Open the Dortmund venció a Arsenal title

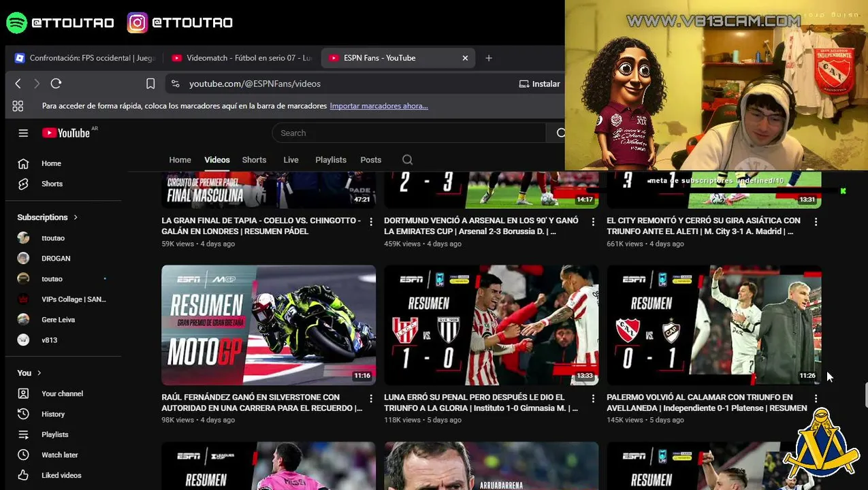coord(481,226)
